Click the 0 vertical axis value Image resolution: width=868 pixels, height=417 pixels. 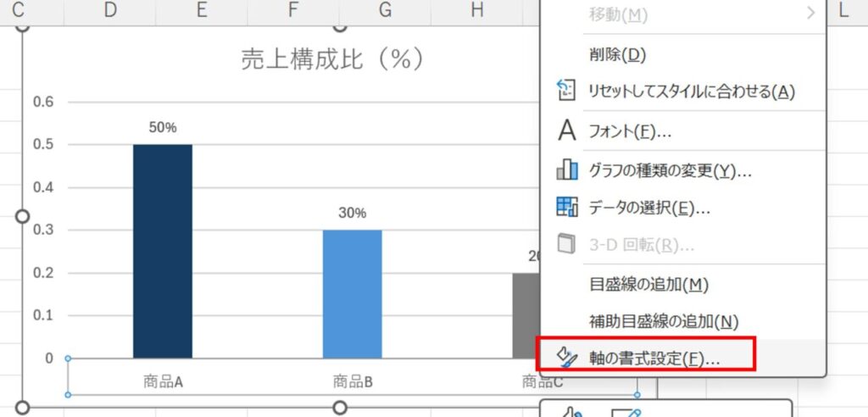pyautogui.click(x=49, y=359)
